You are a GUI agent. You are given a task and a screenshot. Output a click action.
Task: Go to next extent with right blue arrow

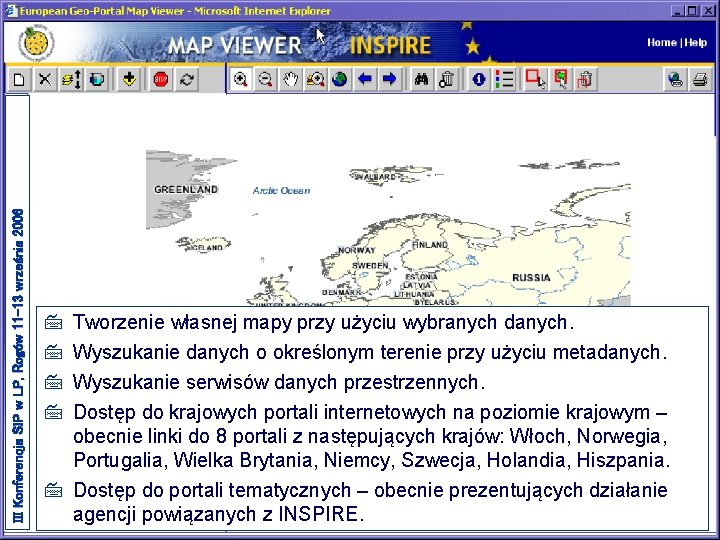(389, 80)
